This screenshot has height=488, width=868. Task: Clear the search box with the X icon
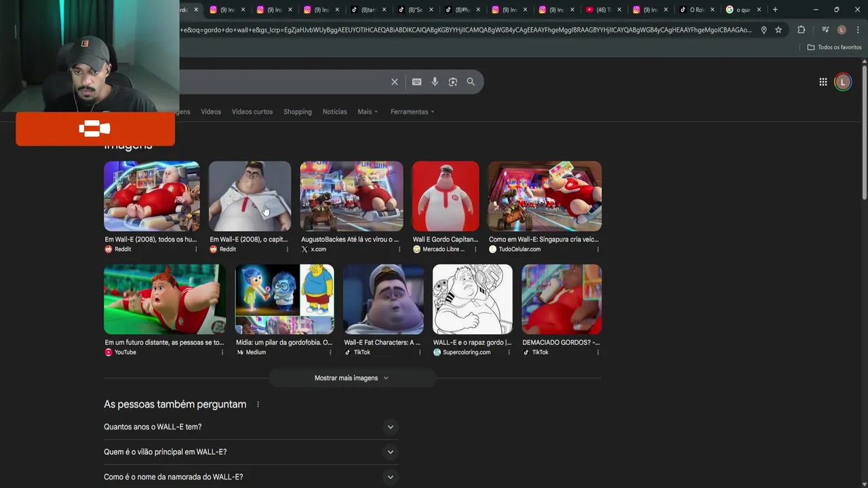pyautogui.click(x=394, y=82)
